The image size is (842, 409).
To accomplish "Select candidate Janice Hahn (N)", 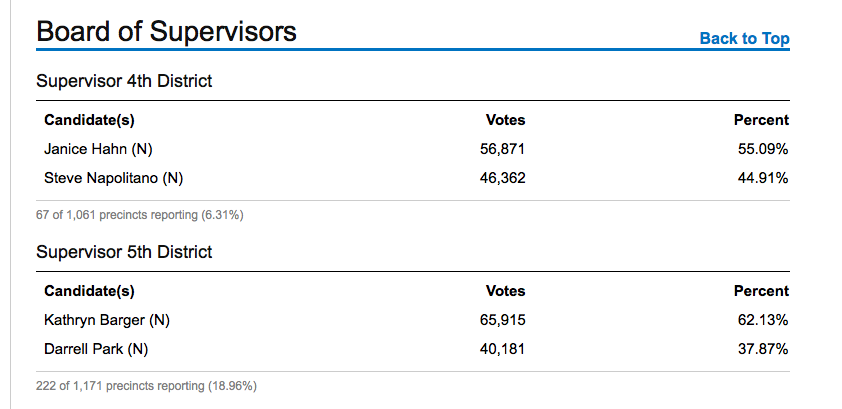I will pos(98,149).
